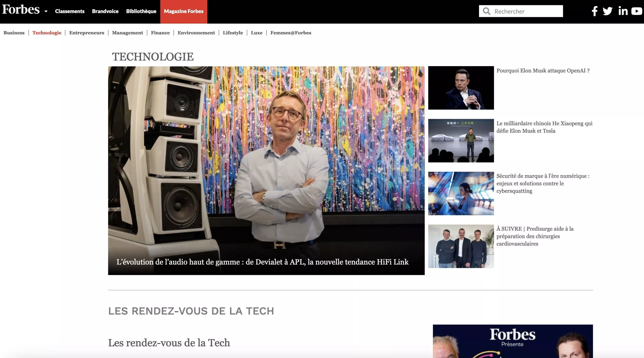Read the Devialet à APL headline article
644x358 pixels.
262,262
